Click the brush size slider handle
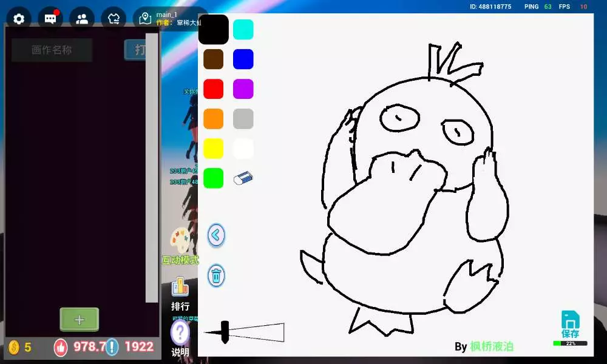The height and width of the screenshot is (364, 607). pos(225,332)
